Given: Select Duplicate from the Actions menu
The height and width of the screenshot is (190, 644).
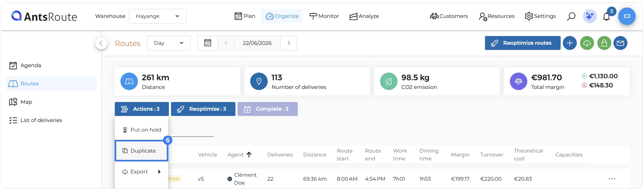Looking at the screenshot, I should [141, 151].
